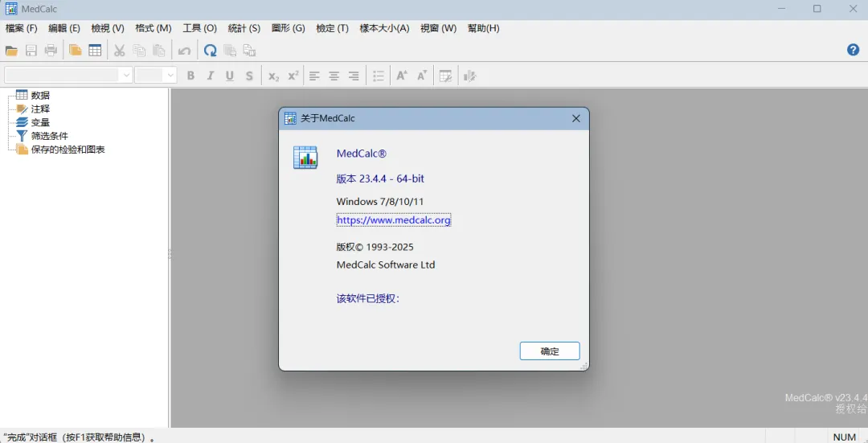Click the Open file folder icon
Screen dimensions: 868x443
tap(11, 51)
